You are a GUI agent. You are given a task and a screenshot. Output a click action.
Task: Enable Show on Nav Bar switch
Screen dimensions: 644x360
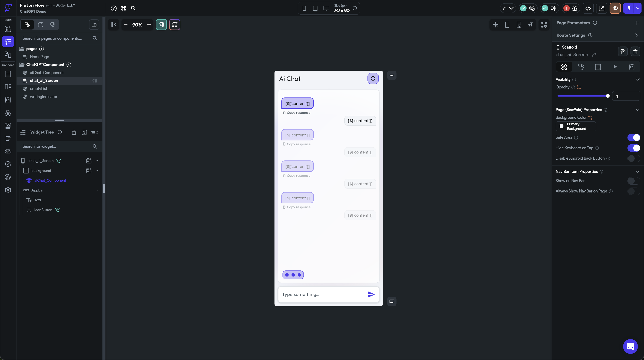coord(633,181)
